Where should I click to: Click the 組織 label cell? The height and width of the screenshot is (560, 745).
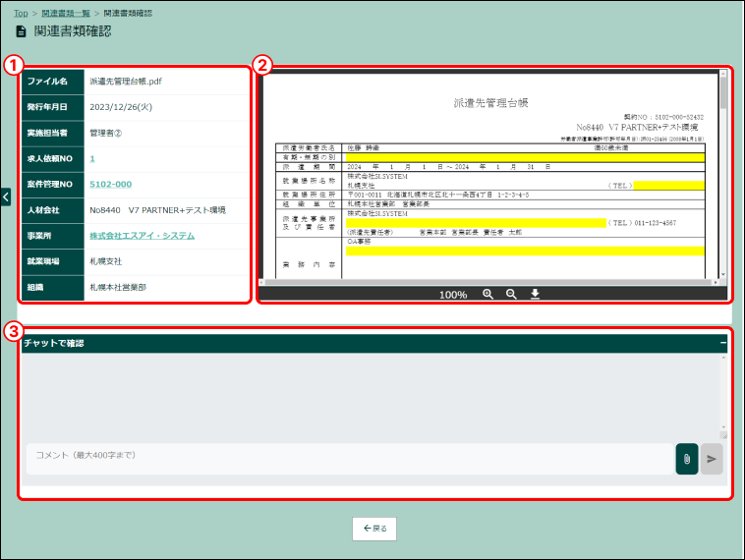[53, 287]
